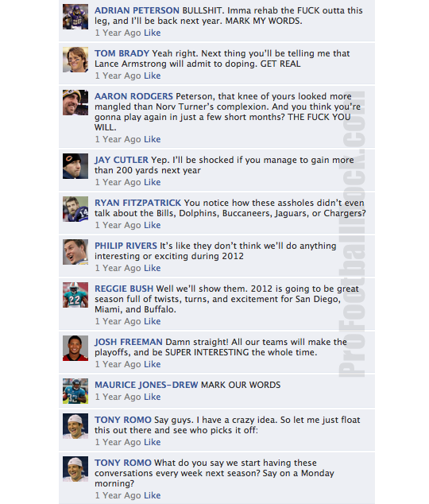
Task: Like the MARK OUR WORDS comment
Action: tap(153, 397)
